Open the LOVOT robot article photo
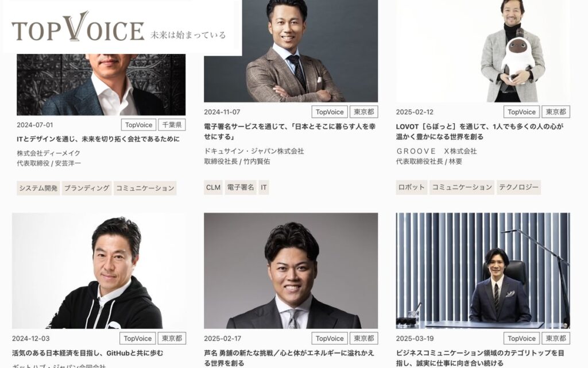The image size is (588, 368). pos(483,51)
